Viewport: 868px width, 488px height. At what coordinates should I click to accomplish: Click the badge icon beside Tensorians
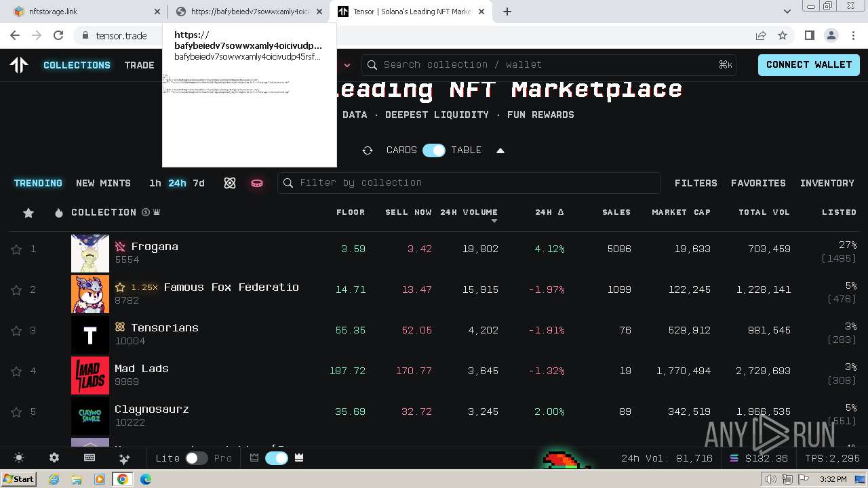click(120, 327)
